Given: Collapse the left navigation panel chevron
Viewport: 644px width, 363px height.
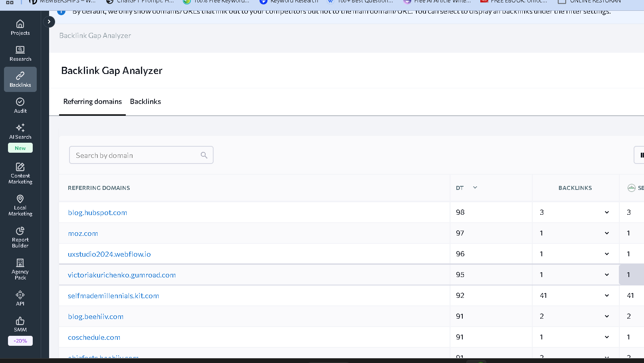Looking at the screenshot, I should 49,22.
